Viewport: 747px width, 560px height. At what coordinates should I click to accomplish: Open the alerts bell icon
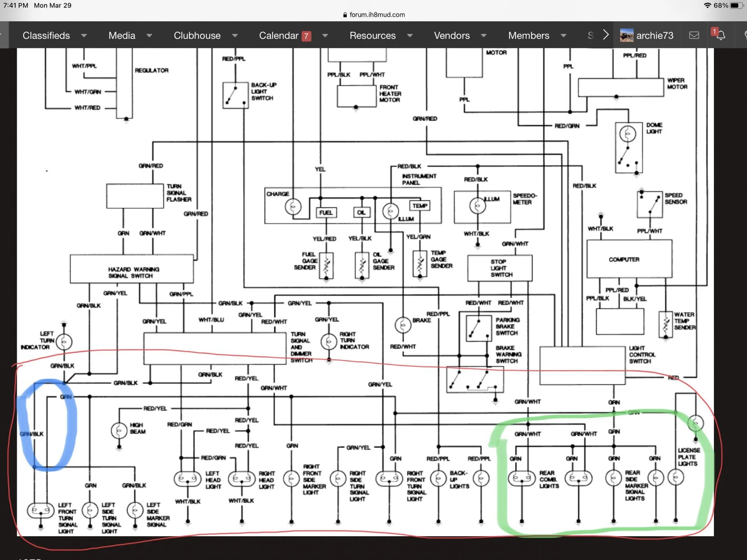click(721, 35)
